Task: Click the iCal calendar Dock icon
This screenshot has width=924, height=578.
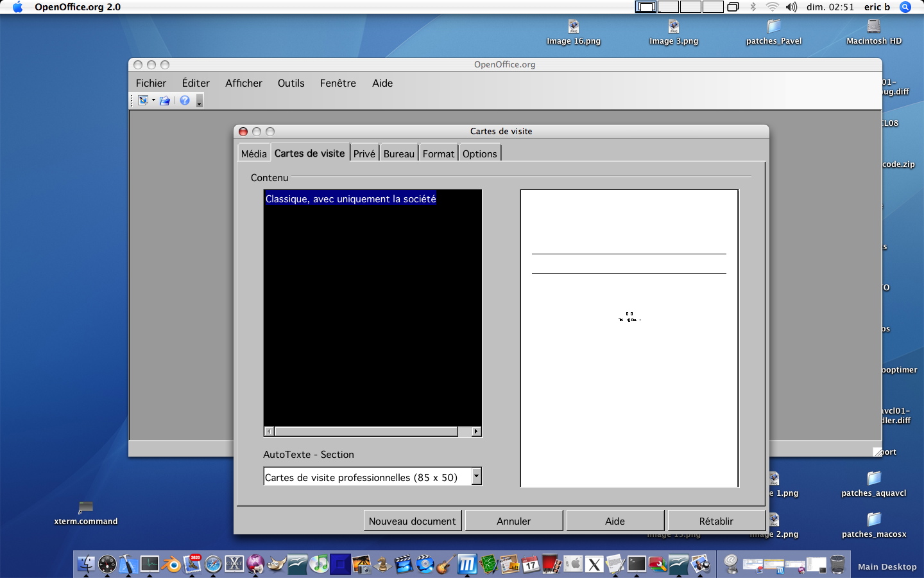Action: point(531,564)
